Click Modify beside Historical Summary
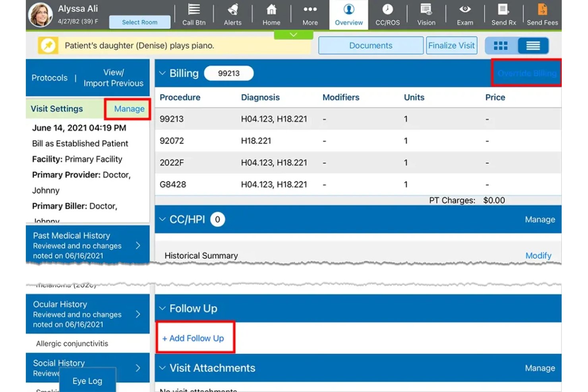Viewport: 588px width, 392px height. pos(538,255)
